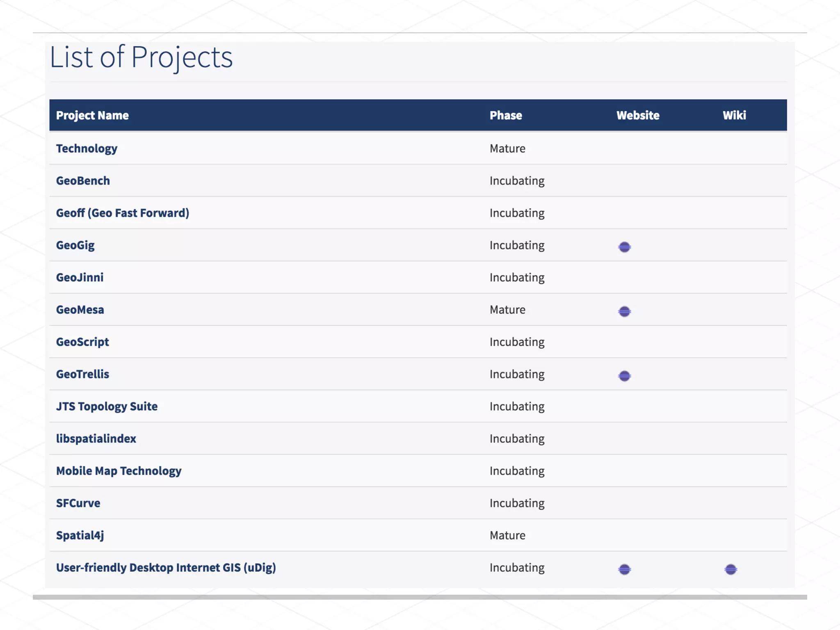Open GeoTrellis website icon
Viewport: 840px width, 630px height.
(x=624, y=376)
